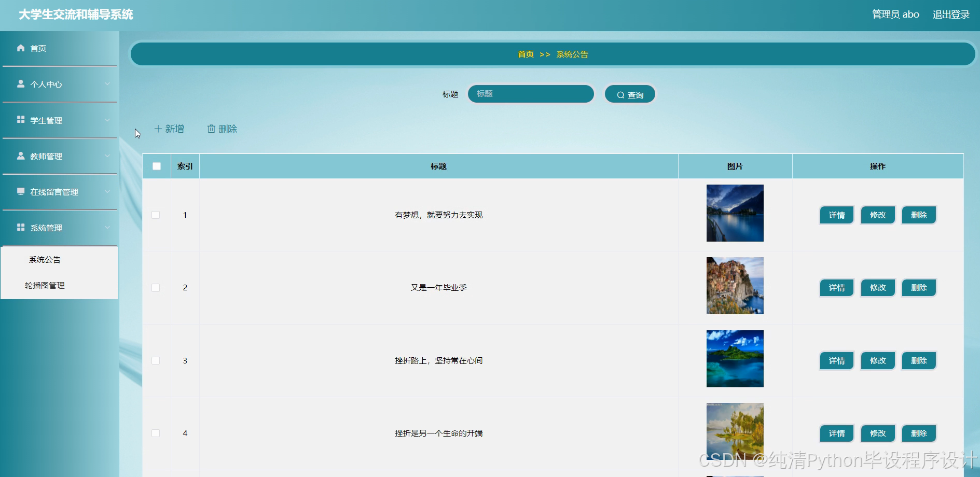Open the 系统管理 sidebar menu
This screenshot has height=477, width=980.
60,228
